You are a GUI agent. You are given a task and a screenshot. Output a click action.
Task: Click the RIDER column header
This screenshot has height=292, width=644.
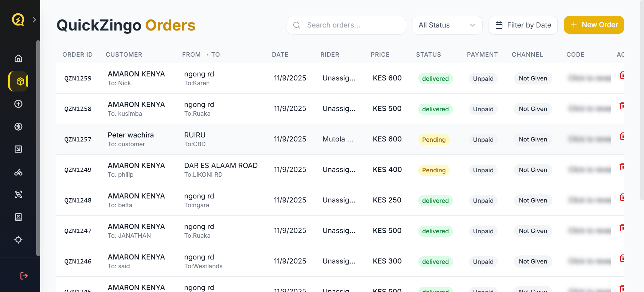pos(330,55)
